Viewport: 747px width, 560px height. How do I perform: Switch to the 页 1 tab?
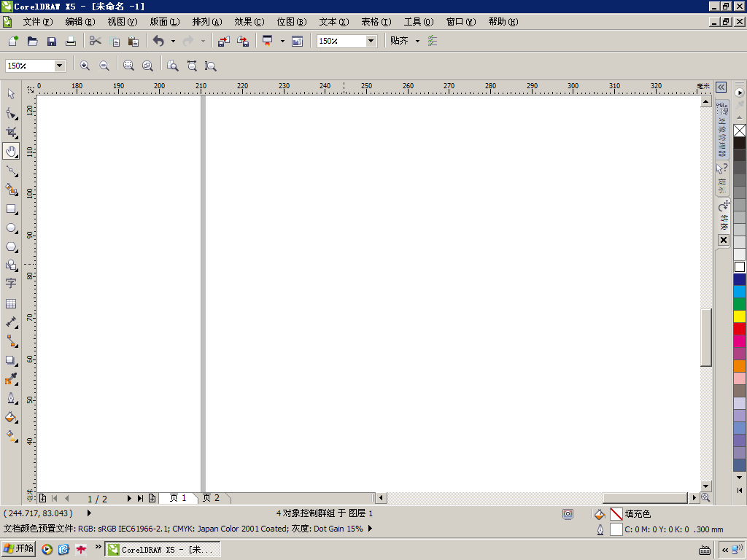pos(178,497)
